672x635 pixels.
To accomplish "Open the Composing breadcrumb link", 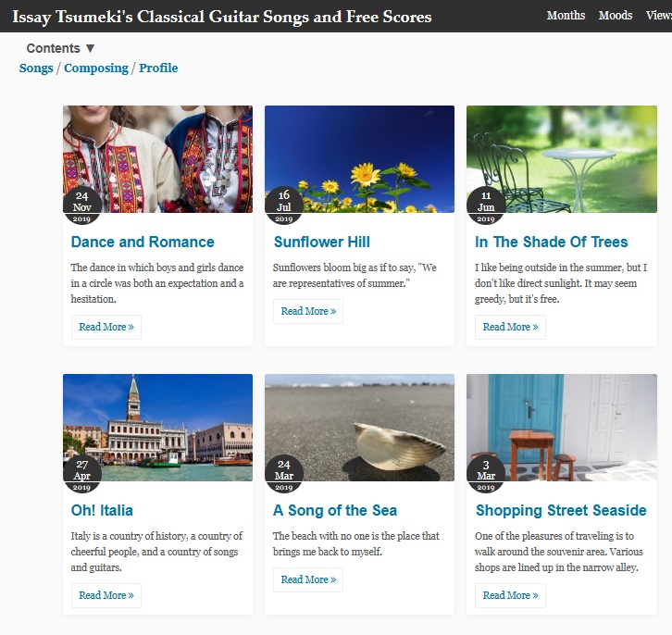I will [x=95, y=68].
